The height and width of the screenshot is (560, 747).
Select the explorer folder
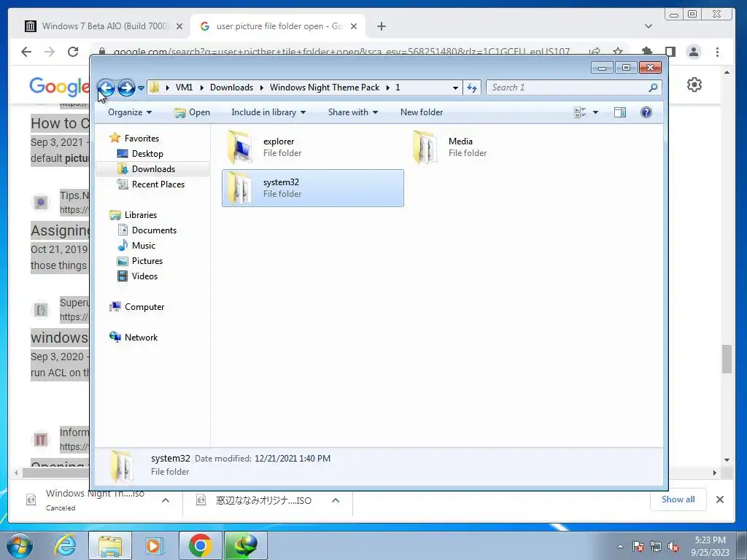(312, 147)
